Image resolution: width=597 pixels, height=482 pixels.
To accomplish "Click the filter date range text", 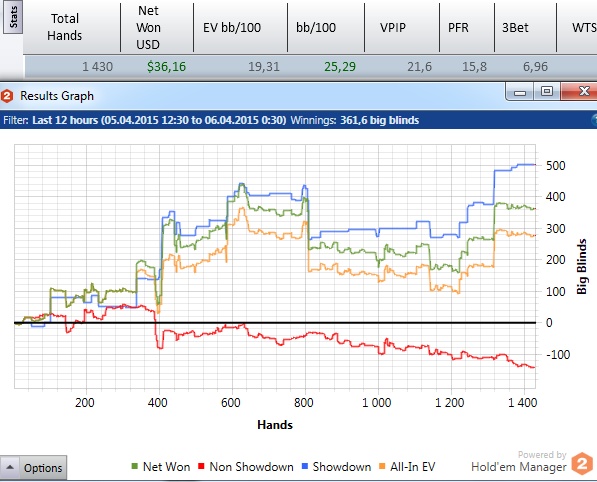I will (159, 120).
